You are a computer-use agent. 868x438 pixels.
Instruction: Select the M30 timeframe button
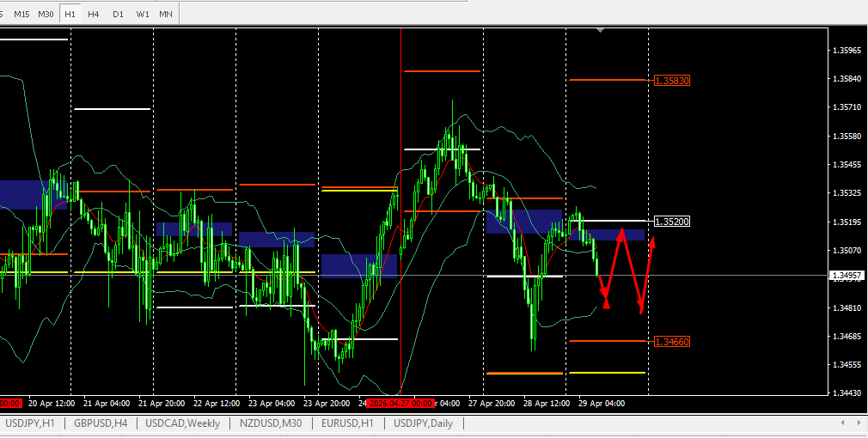46,15
